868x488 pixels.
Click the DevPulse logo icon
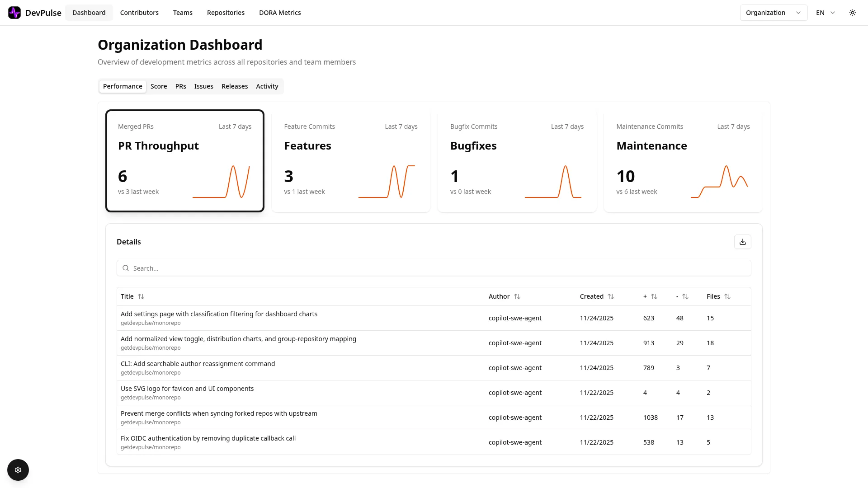pos(14,13)
